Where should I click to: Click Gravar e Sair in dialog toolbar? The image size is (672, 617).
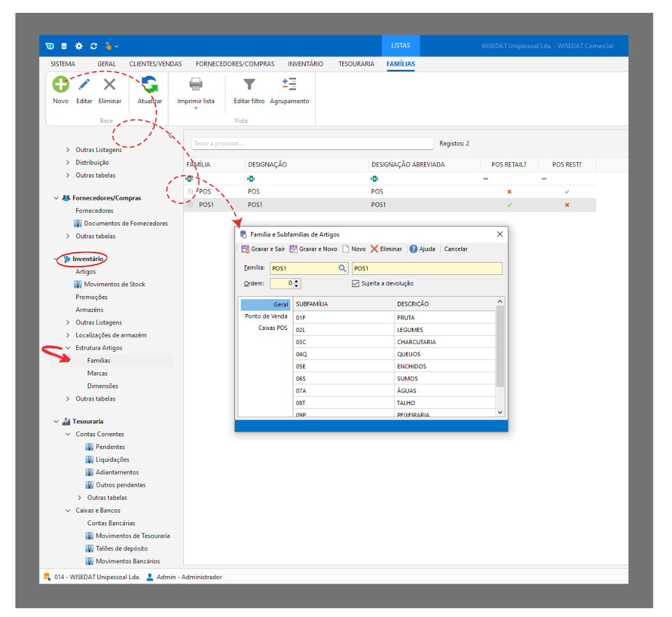[x=263, y=249]
